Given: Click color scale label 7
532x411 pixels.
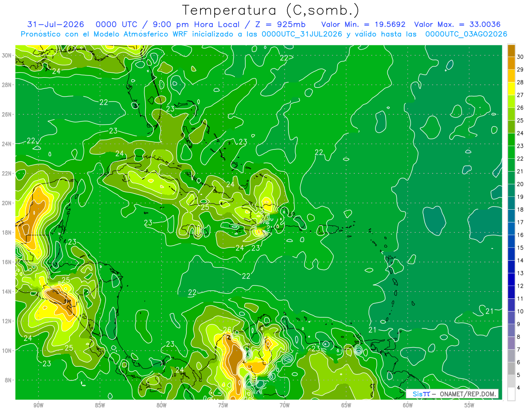Looking at the screenshot, I should (x=520, y=349).
